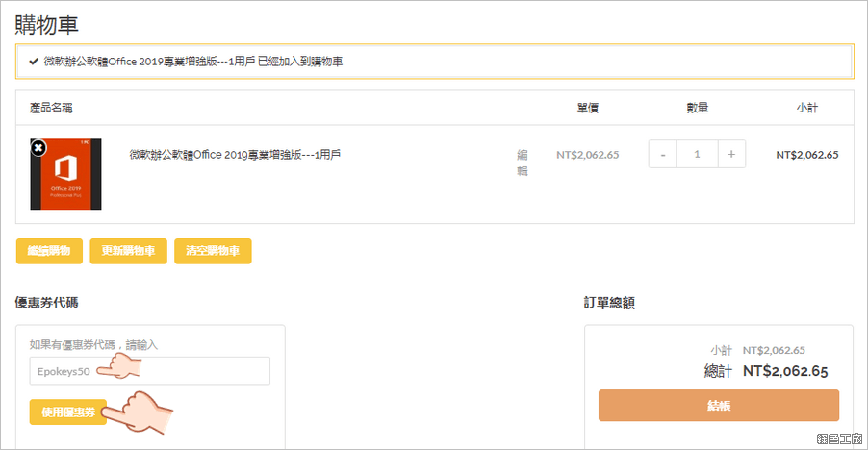Click the 如果有優惠券代碼，請輸入 hint text
Viewport: 868px width, 450px height.
click(93, 345)
